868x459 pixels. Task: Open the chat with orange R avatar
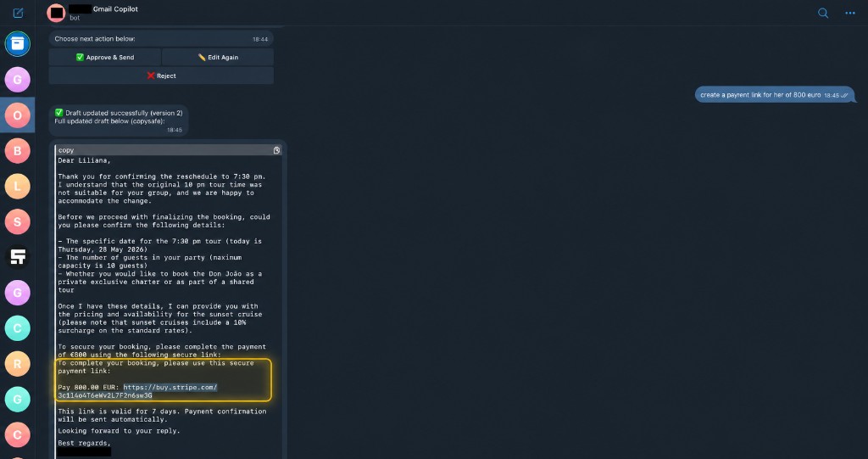pos(18,364)
